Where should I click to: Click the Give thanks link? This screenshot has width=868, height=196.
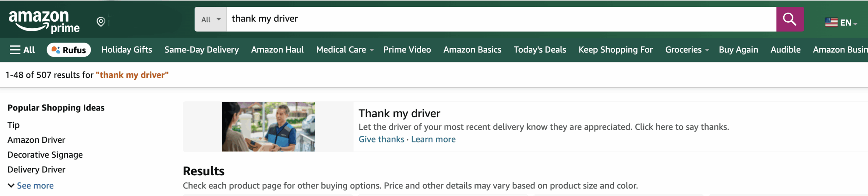381,139
